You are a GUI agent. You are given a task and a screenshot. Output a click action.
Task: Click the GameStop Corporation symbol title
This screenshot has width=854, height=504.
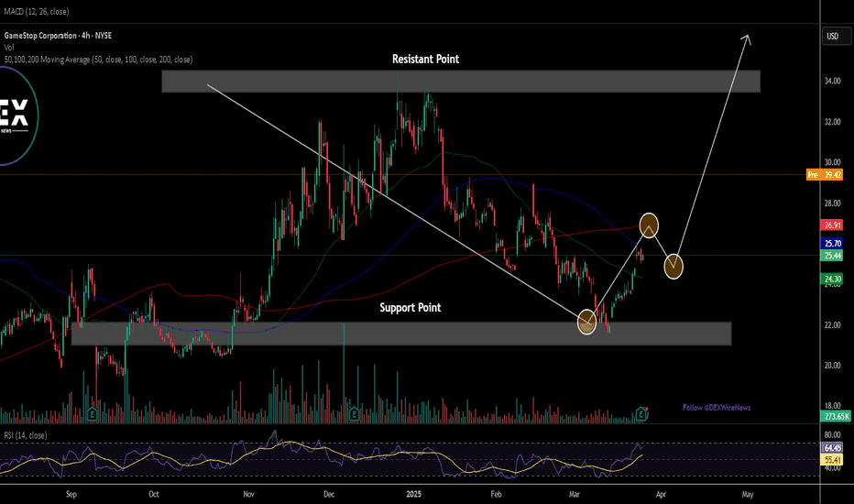[58, 36]
